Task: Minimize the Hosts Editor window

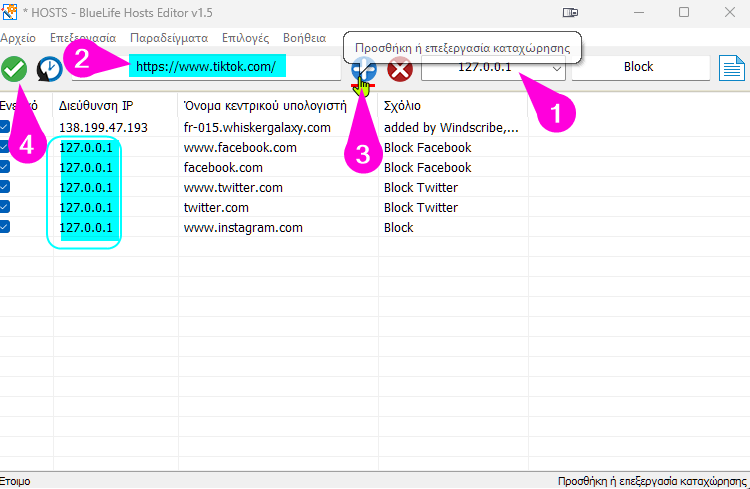Action: pyautogui.click(x=639, y=12)
